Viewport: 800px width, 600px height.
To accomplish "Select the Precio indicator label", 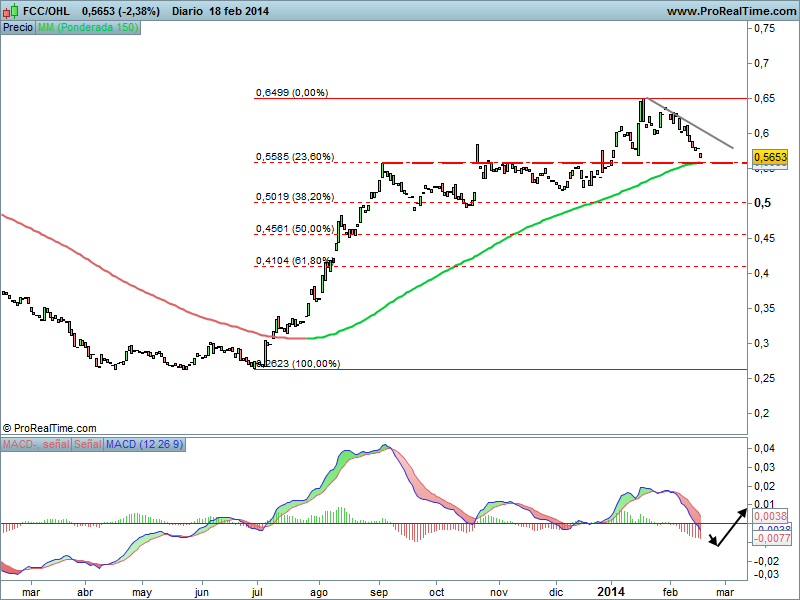I will [x=18, y=28].
